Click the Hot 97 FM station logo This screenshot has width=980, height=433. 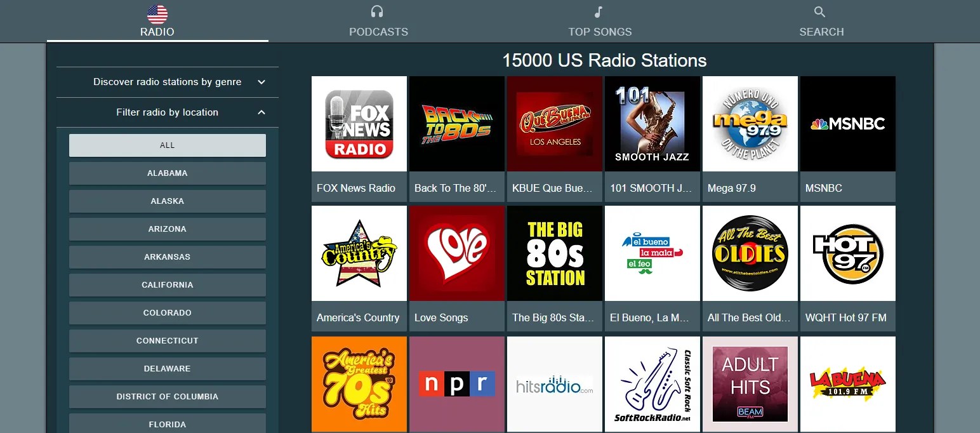[x=847, y=253]
